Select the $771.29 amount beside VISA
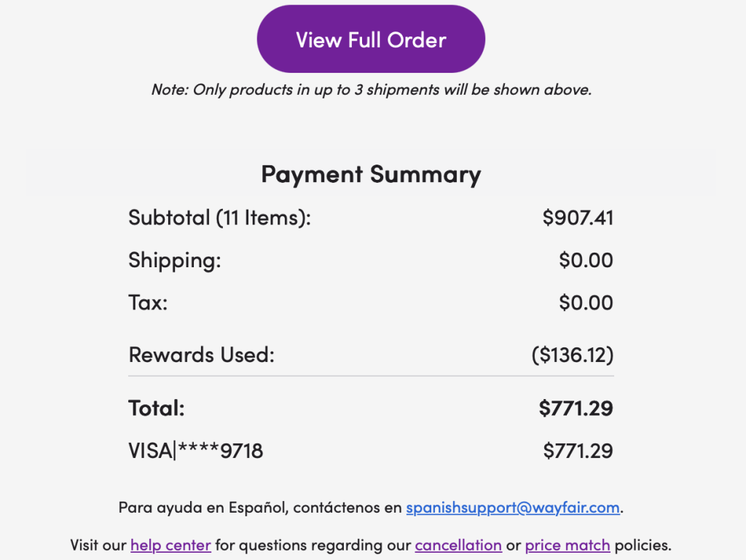746x560 pixels. 578,451
